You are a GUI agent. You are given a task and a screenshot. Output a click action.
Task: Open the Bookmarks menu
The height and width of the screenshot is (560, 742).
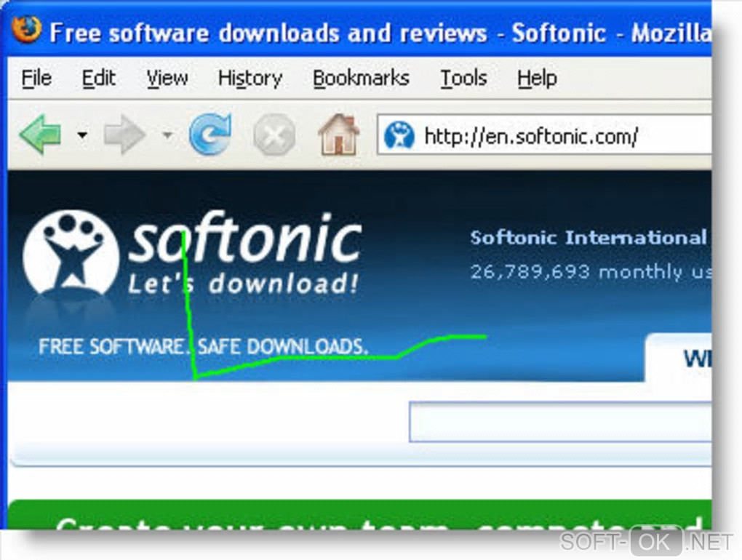click(361, 78)
